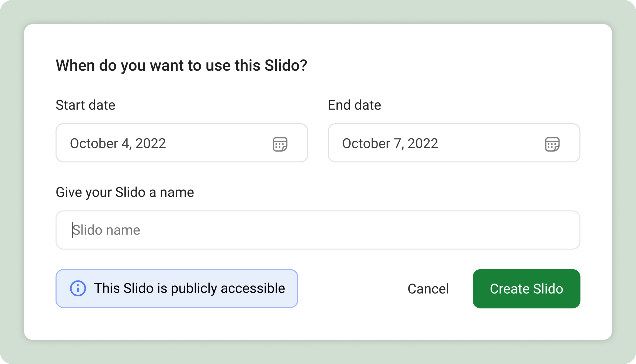Click the publicly accessible notice banner
The width and height of the screenshot is (636, 364).
[x=177, y=289]
